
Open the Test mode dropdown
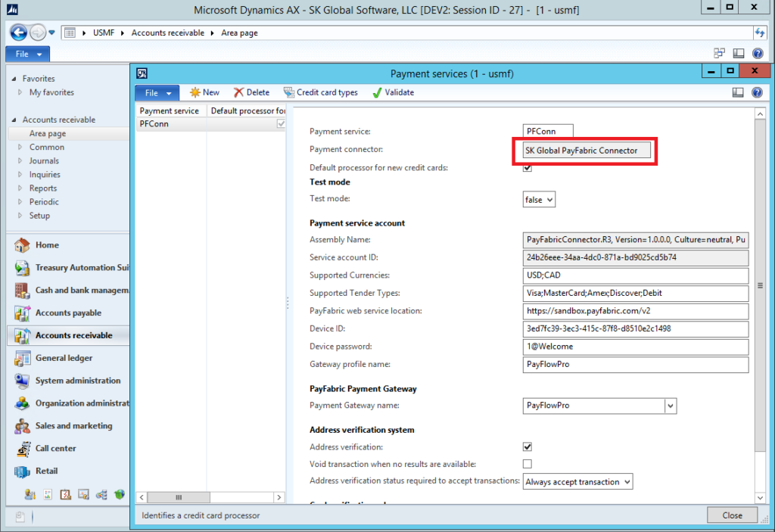click(539, 200)
